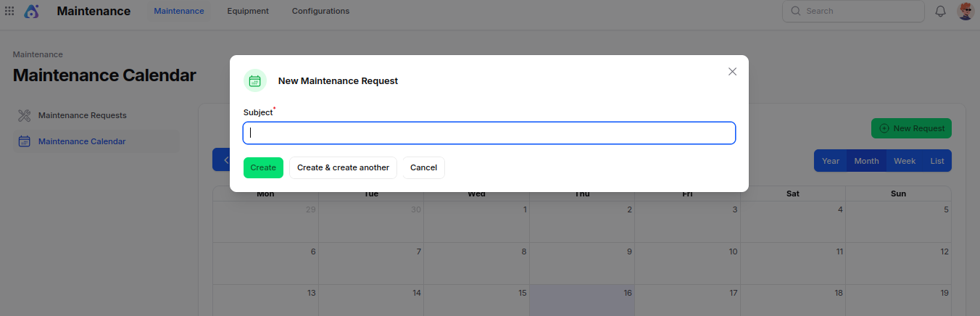Click Create & create another
Viewport: 980px width, 316px height.
coord(343,167)
